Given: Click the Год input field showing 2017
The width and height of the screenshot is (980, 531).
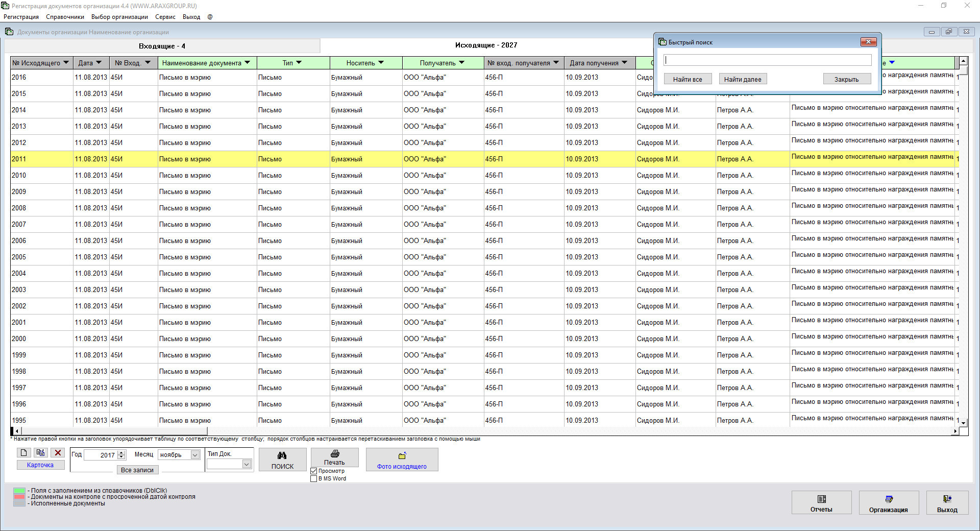Looking at the screenshot, I should pyautogui.click(x=100, y=455).
